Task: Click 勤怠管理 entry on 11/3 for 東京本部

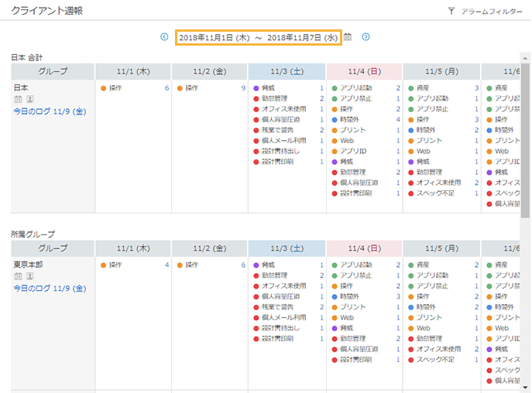Action: [274, 275]
